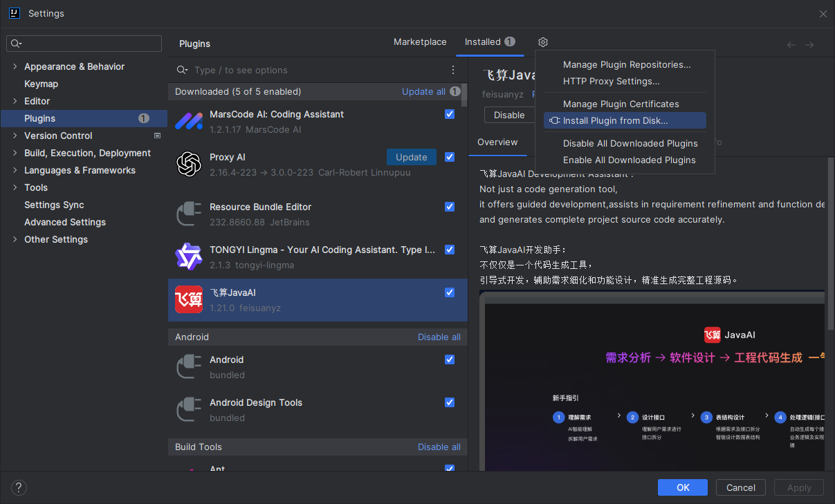835x504 pixels.
Task: Select the Overview tab of plugin details
Action: pos(497,142)
